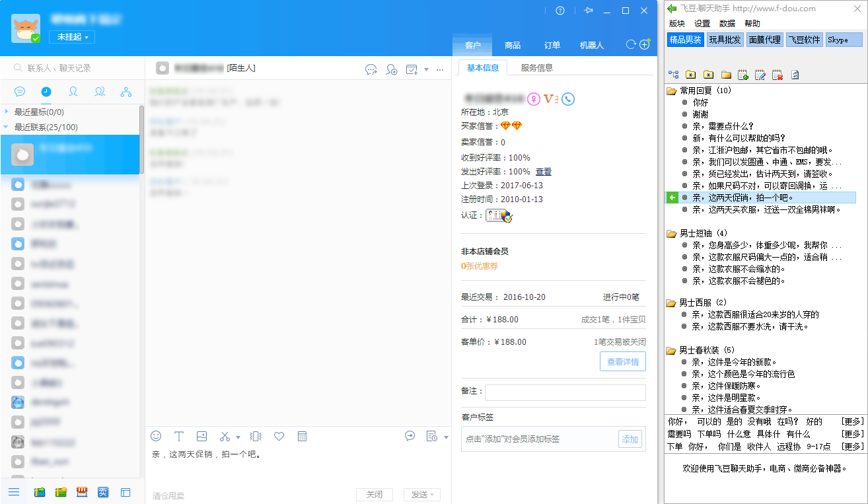Click the help question mark in title bar
Image resolution: width=868 pixels, height=504 pixels.
coord(560,11)
